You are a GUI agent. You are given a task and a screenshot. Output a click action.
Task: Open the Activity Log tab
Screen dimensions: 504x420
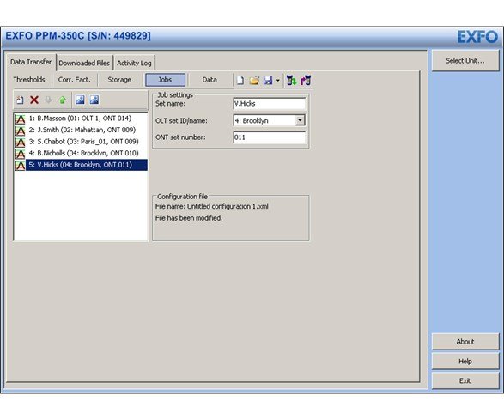[134, 63]
